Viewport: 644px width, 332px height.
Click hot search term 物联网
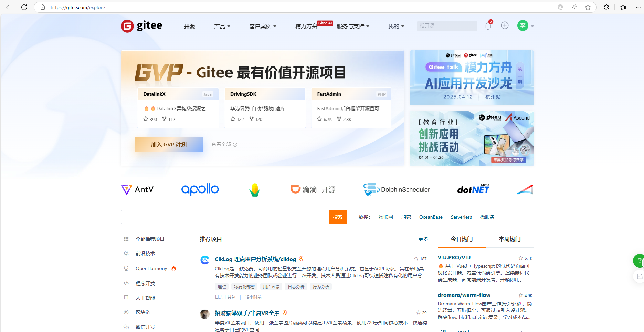point(386,217)
